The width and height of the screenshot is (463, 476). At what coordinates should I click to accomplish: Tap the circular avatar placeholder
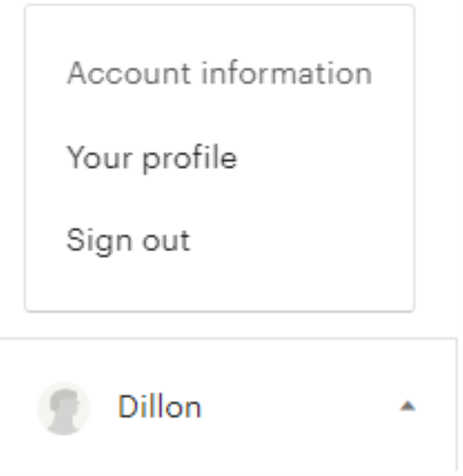pos(64,408)
